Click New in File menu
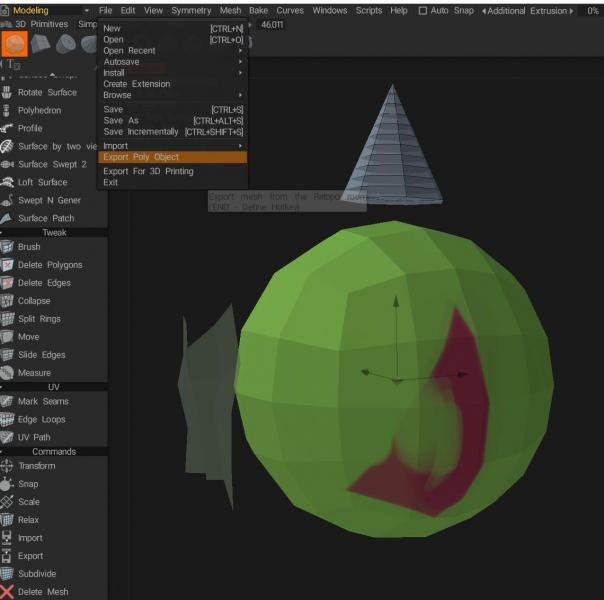604x600 pixels. pyautogui.click(x=173, y=28)
